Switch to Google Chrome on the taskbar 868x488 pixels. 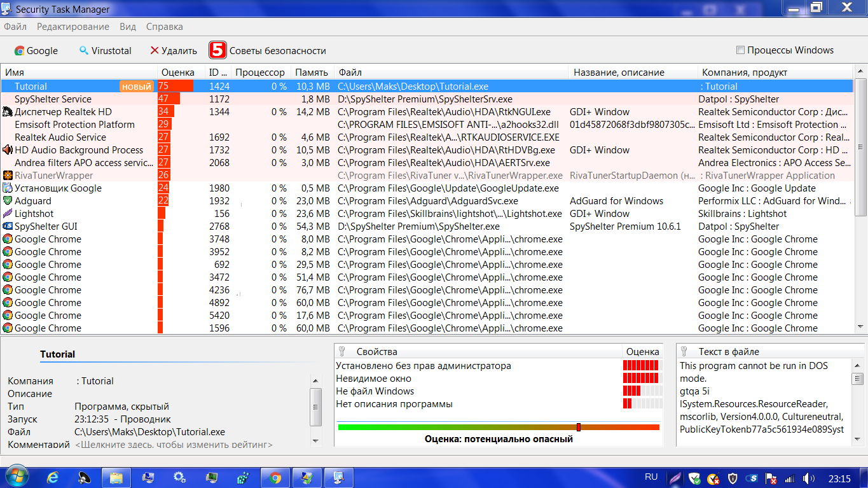275,477
